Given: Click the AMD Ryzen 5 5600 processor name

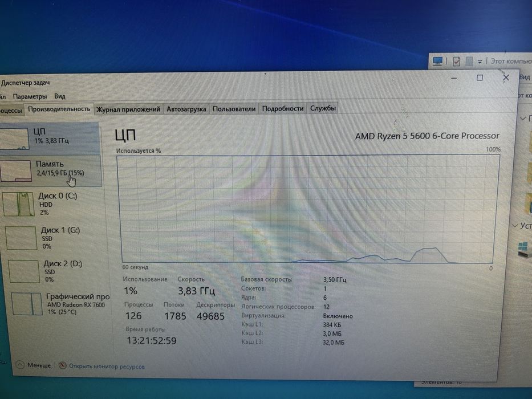Looking at the screenshot, I should (427, 136).
